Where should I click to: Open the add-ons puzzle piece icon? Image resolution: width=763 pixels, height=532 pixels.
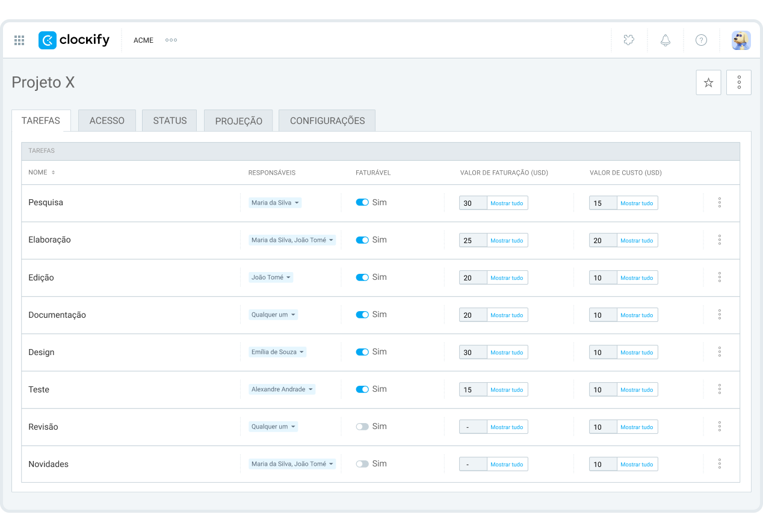629,40
